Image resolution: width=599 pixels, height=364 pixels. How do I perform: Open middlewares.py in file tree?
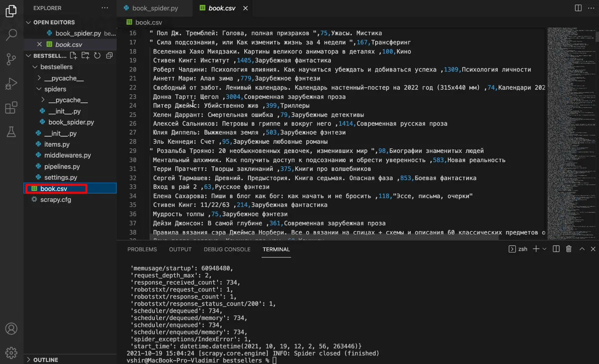[x=67, y=156]
